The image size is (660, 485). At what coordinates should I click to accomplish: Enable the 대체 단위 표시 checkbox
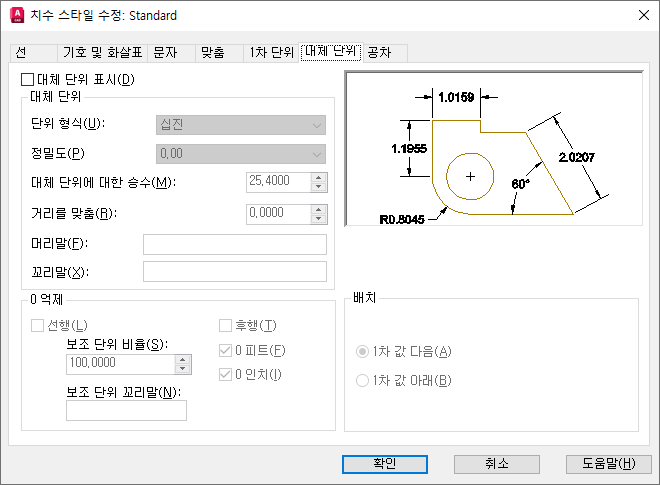pyautogui.click(x=27, y=80)
